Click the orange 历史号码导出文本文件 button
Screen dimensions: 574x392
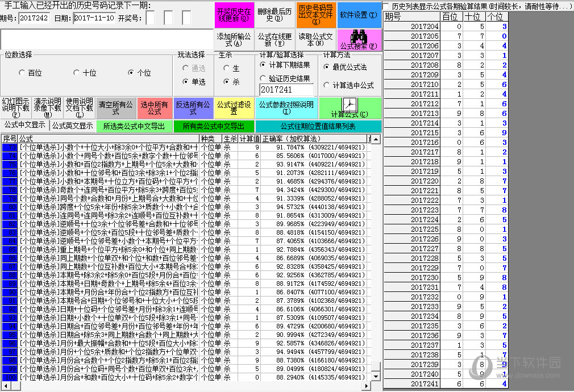pyautogui.click(x=315, y=15)
